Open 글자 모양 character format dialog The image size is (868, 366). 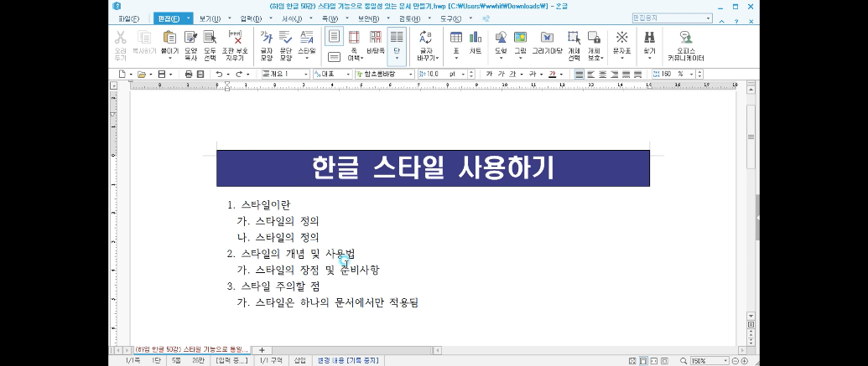pos(267,42)
